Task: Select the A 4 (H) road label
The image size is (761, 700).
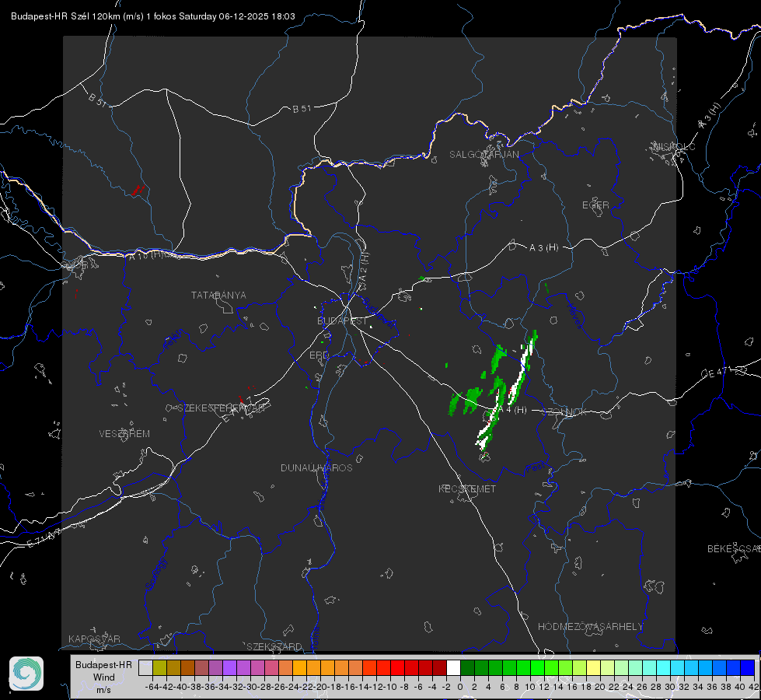Action: [x=512, y=410]
